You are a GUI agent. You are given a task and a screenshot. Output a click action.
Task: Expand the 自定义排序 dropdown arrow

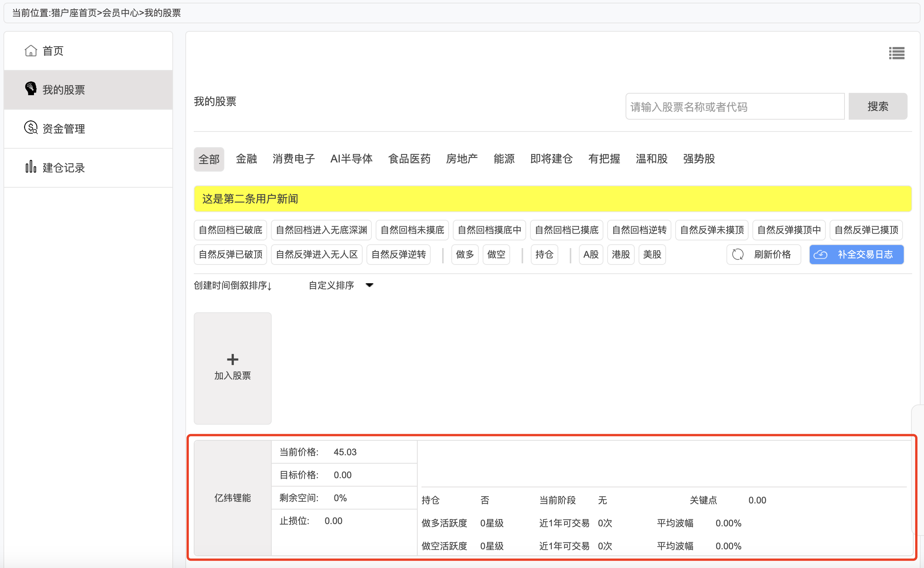point(370,285)
